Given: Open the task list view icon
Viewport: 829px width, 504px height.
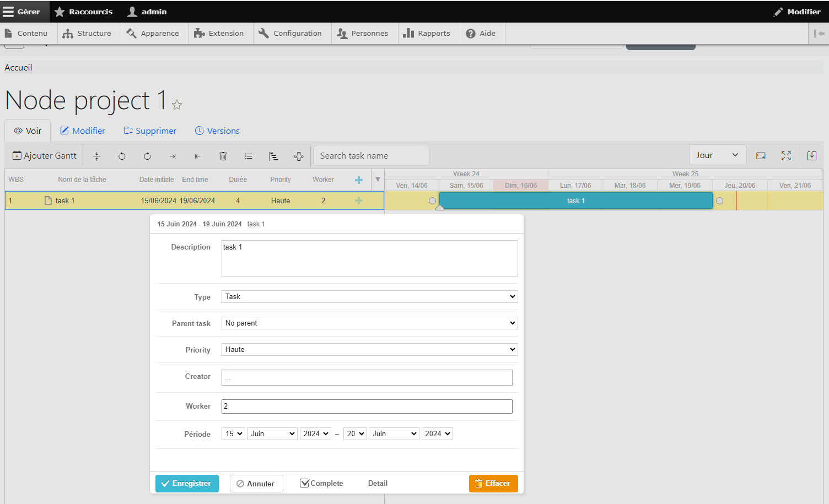Looking at the screenshot, I should (248, 156).
